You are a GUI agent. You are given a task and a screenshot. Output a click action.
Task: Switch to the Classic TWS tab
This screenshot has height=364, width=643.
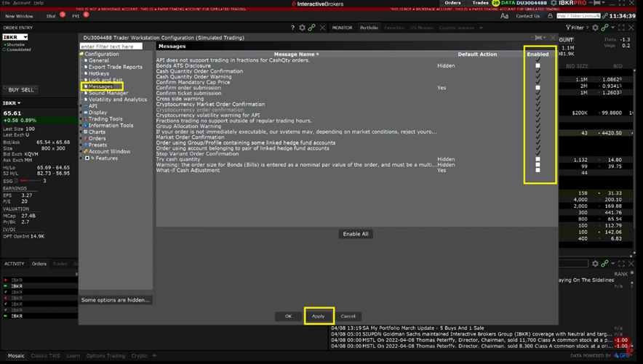[45, 356]
